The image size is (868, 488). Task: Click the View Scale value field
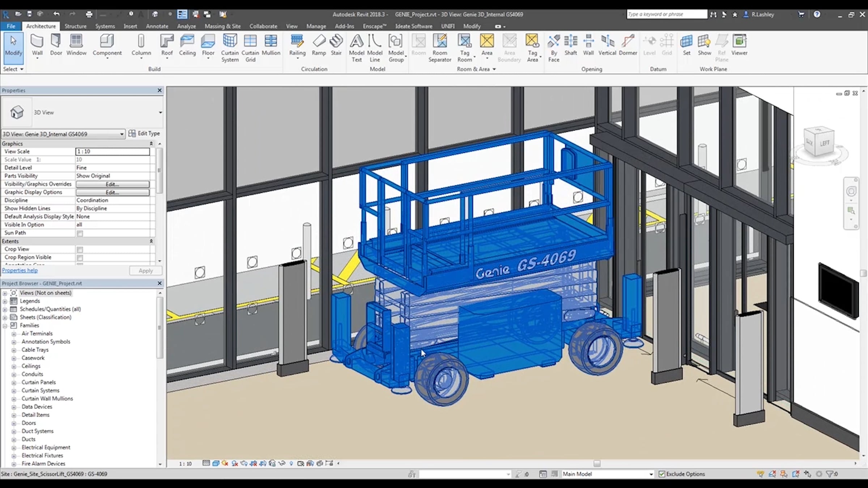click(x=112, y=151)
